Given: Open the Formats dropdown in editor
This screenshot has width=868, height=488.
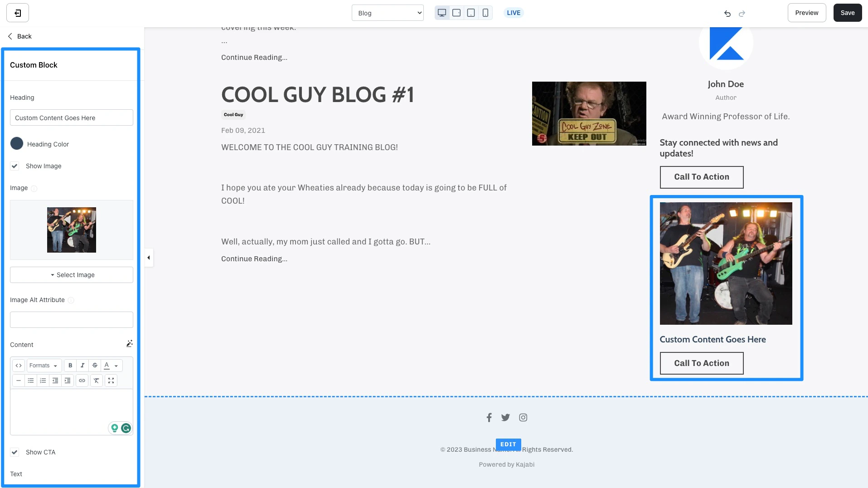Looking at the screenshot, I should coord(44,366).
